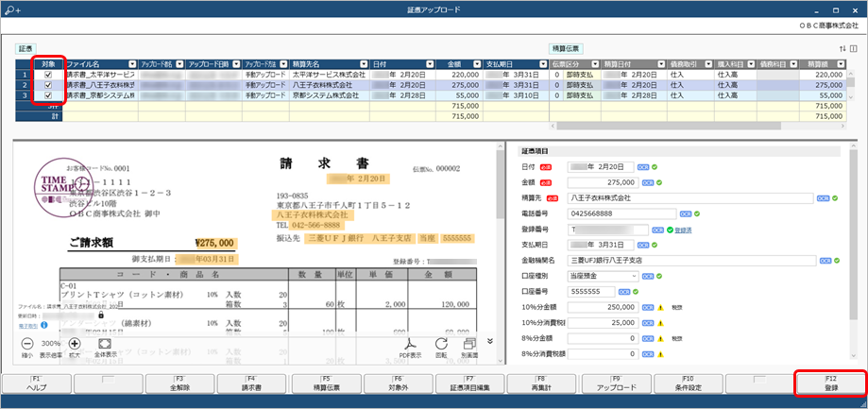Click OCR badge next to 支払期日 field
Screen dimensions: 868x409
pyautogui.click(x=642, y=245)
